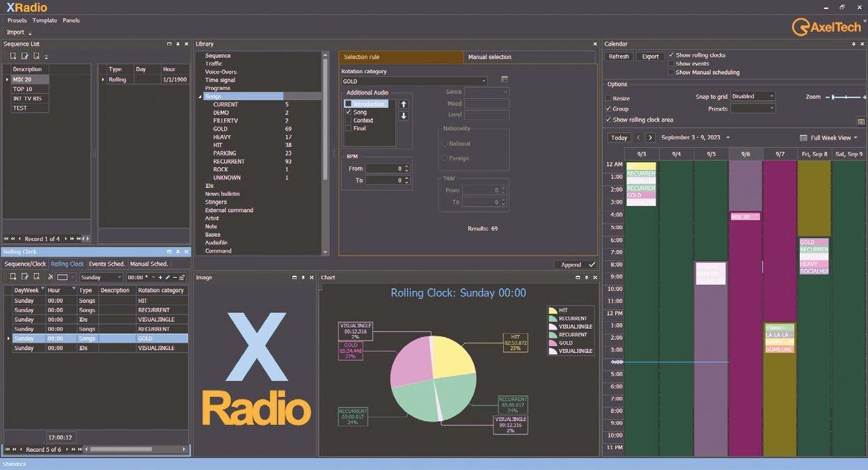
Task: Open the Panels menu
Action: pyautogui.click(x=71, y=20)
